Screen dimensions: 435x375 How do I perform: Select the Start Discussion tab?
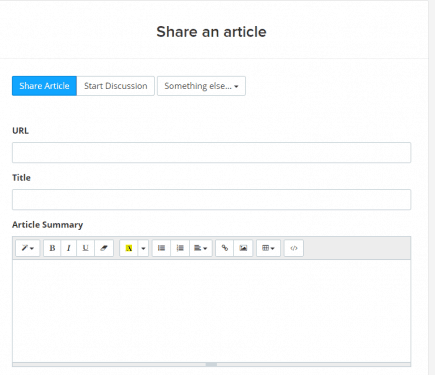(x=116, y=86)
